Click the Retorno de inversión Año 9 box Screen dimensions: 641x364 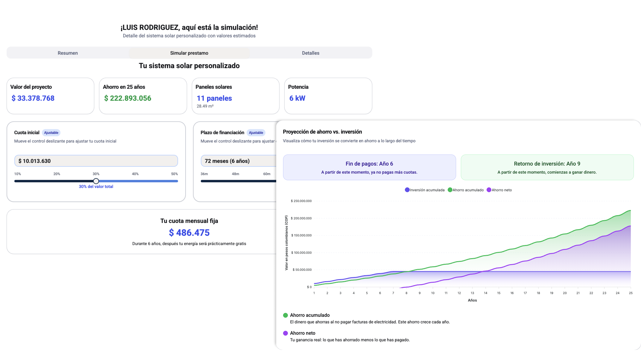(x=547, y=167)
